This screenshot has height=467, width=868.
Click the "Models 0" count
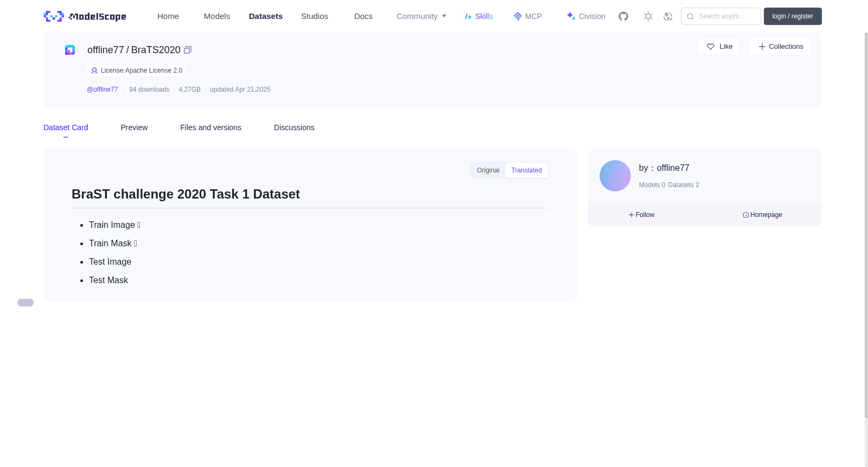point(652,185)
